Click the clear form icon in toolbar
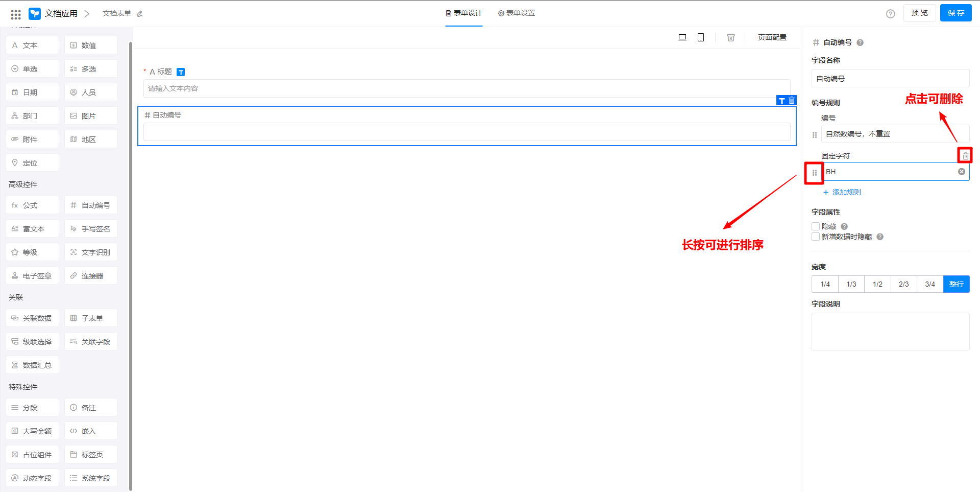The width and height of the screenshot is (980, 492). coord(731,37)
